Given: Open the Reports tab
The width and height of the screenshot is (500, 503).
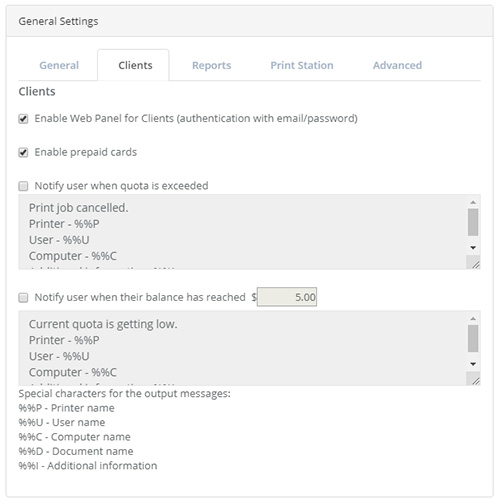Looking at the screenshot, I should (211, 65).
